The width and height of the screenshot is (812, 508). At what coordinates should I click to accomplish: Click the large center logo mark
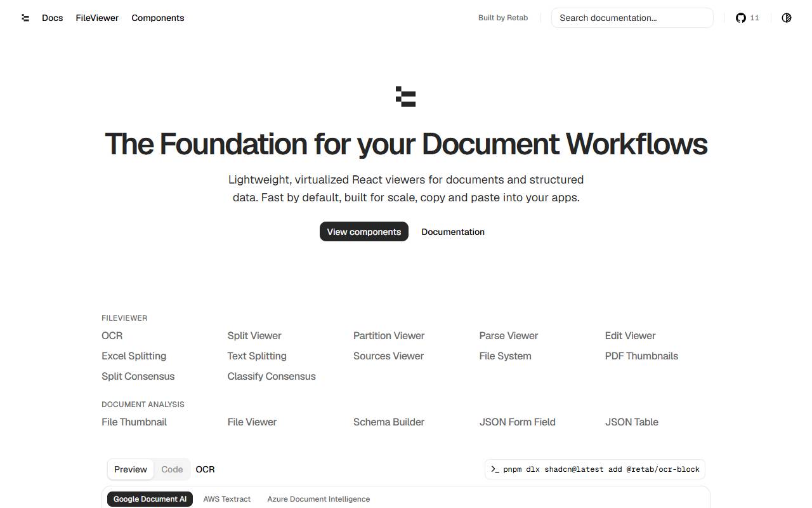(x=406, y=97)
